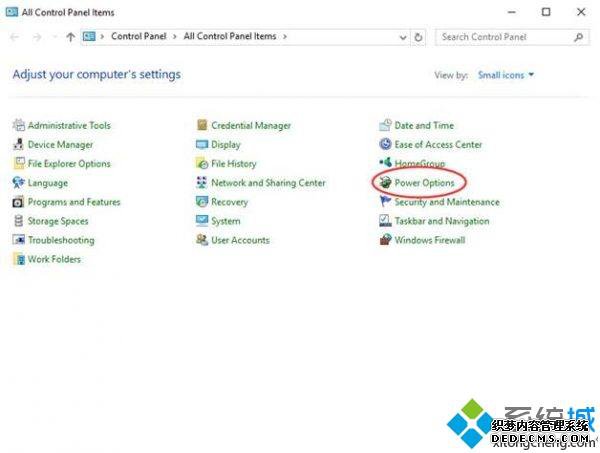Open the Credential Manager link
600x453 pixels.
click(251, 125)
